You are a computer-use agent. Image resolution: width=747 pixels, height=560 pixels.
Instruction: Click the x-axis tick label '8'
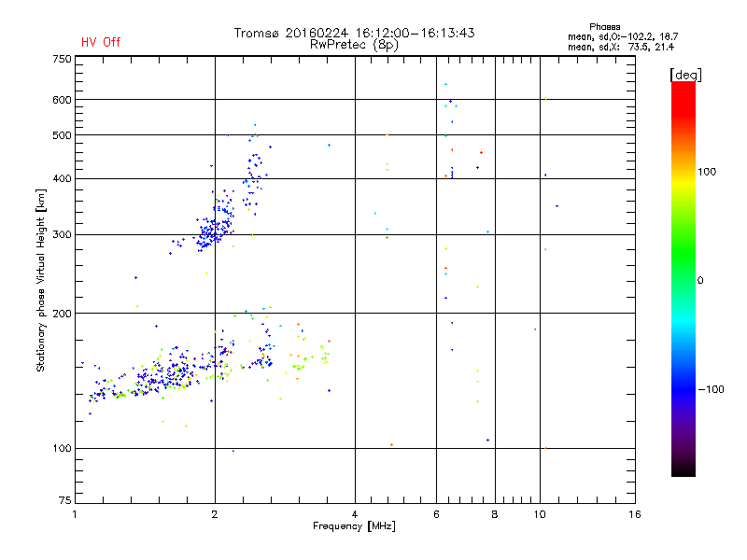pos(495,514)
